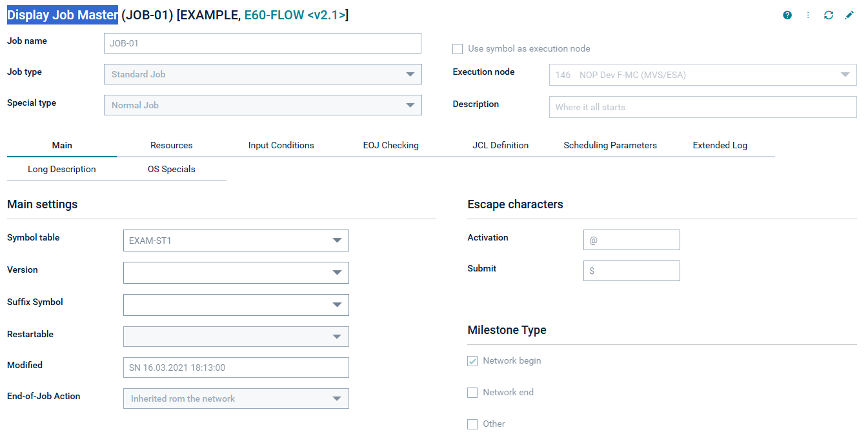The width and height of the screenshot is (868, 432).
Task: Focus the Submit escape character field
Action: [632, 271]
